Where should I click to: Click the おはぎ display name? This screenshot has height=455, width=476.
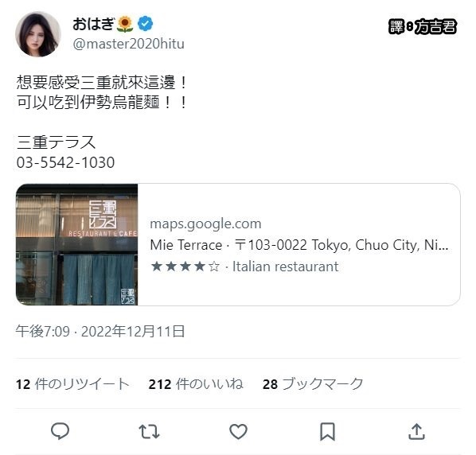click(93, 24)
